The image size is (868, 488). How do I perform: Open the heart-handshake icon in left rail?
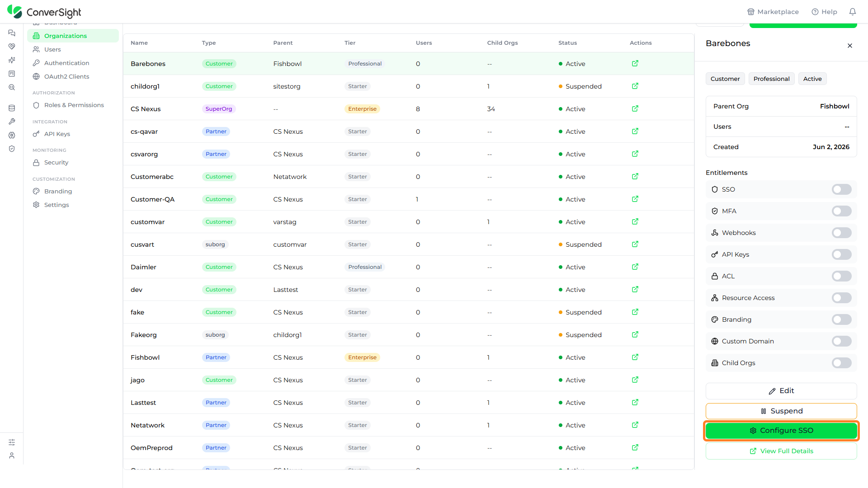[12, 47]
